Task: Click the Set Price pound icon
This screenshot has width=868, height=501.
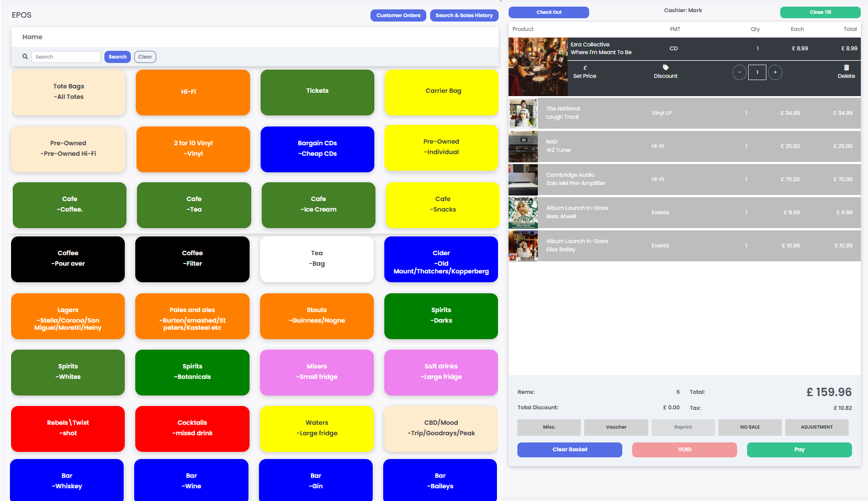Action: click(x=585, y=68)
